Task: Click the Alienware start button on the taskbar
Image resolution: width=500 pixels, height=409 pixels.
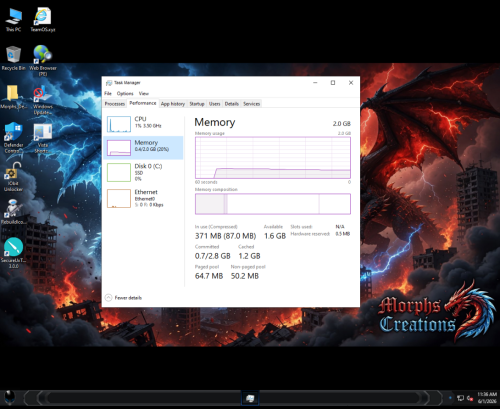Action: 10,397
